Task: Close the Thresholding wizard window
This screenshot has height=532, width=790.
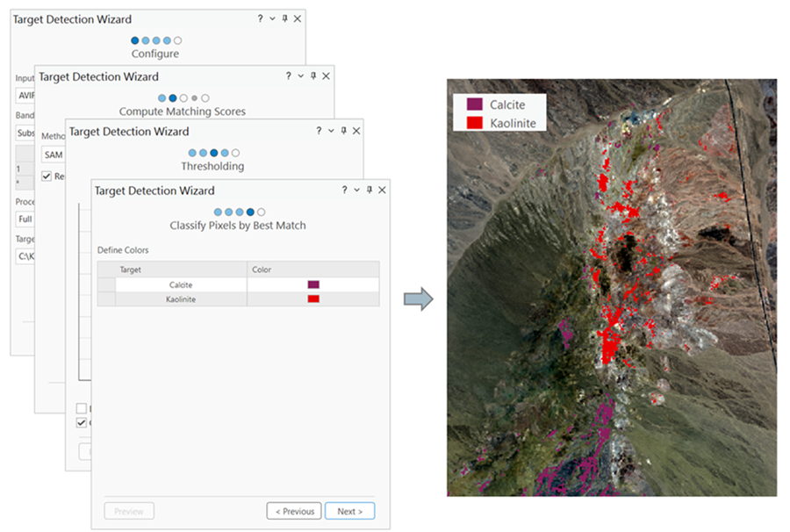Action: [x=356, y=131]
